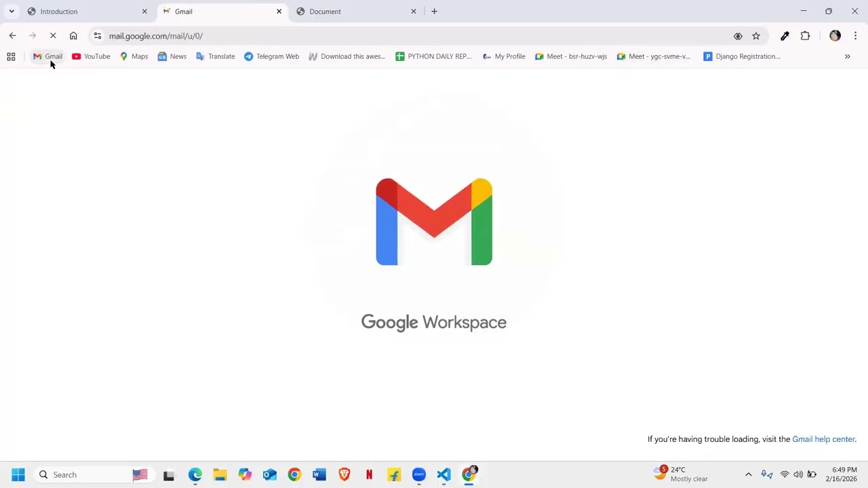
Task: Open the Meet - bsr-huzv-wjs bookmark
Action: [x=571, y=57]
